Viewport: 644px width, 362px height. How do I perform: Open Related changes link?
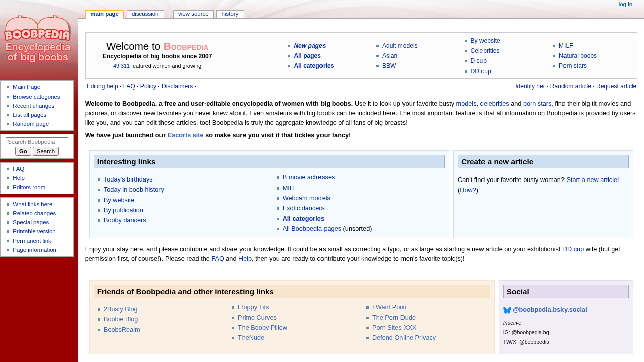[x=34, y=213]
